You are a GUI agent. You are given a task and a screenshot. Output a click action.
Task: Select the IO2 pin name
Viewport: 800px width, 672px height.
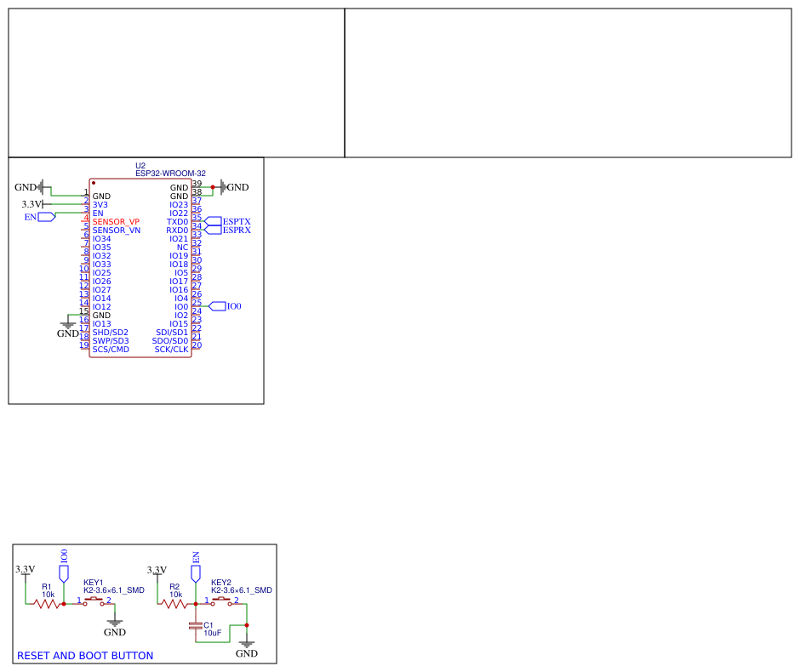[x=181, y=315]
